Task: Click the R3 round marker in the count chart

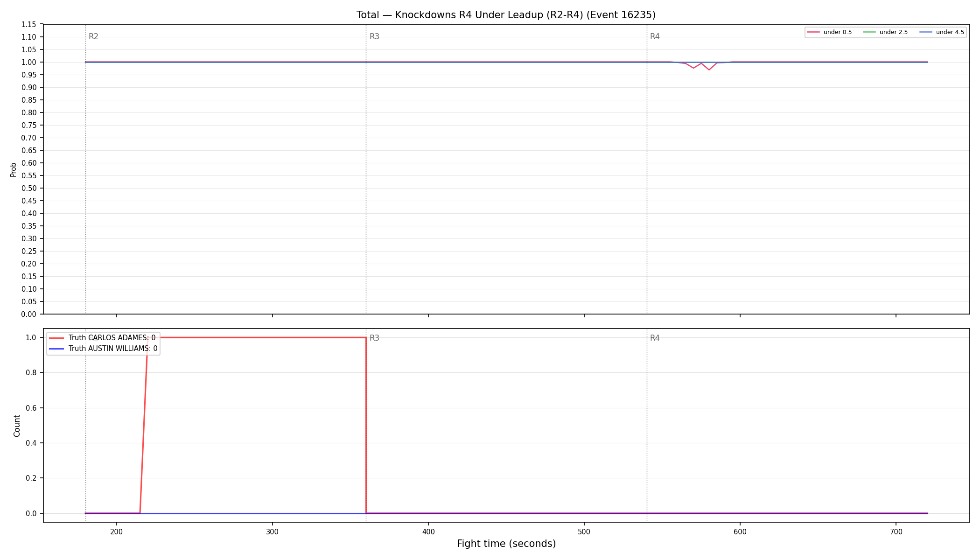Action: 374,338
